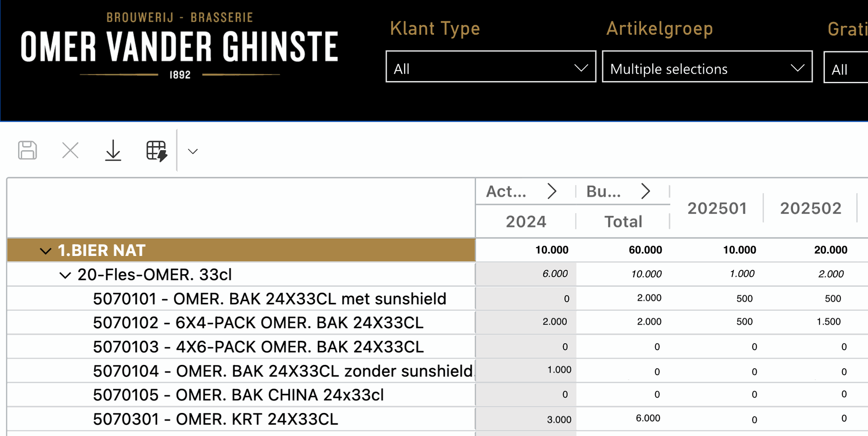Select row 5070101 - OMER. BAK 24X33CL met sunshield
This screenshot has width=868, height=436.
(x=269, y=299)
